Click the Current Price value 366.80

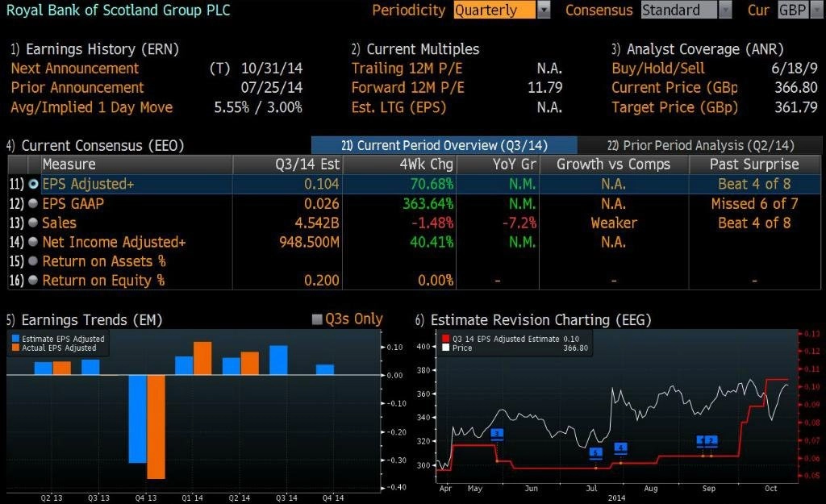pyautogui.click(x=796, y=87)
